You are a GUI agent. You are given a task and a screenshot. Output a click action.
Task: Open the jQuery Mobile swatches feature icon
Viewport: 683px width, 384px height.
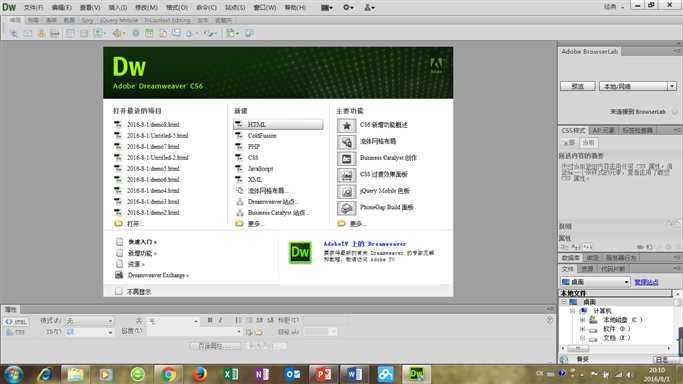pos(347,192)
